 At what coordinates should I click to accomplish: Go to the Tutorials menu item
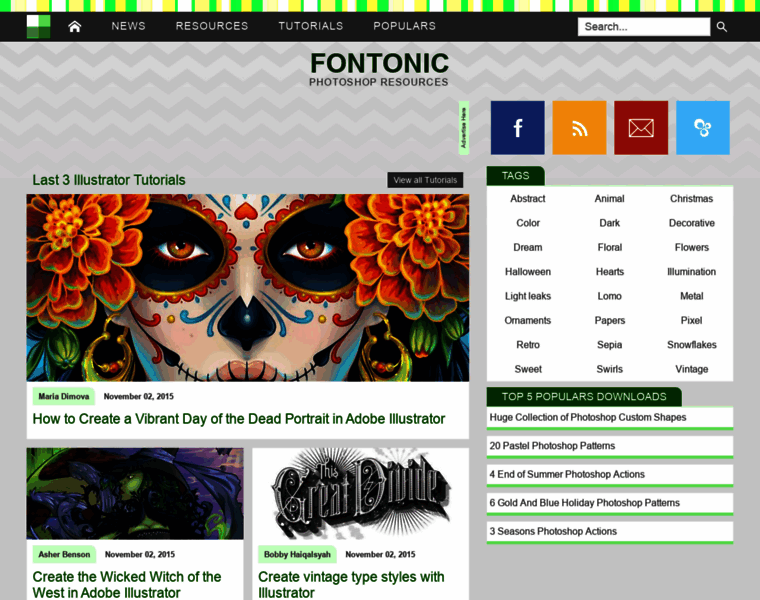point(310,26)
